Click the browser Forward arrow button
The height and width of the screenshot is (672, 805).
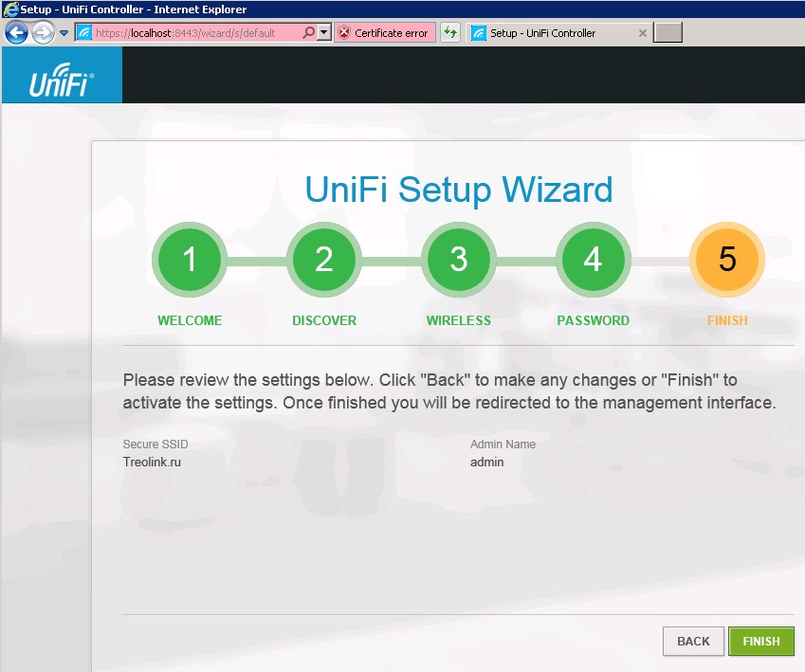pyautogui.click(x=43, y=33)
